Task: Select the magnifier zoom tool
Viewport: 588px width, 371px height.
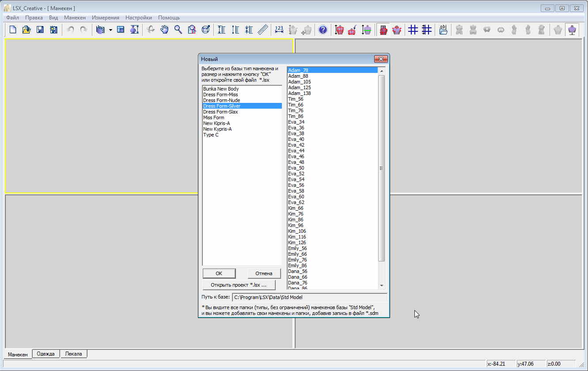Action: 178,30
